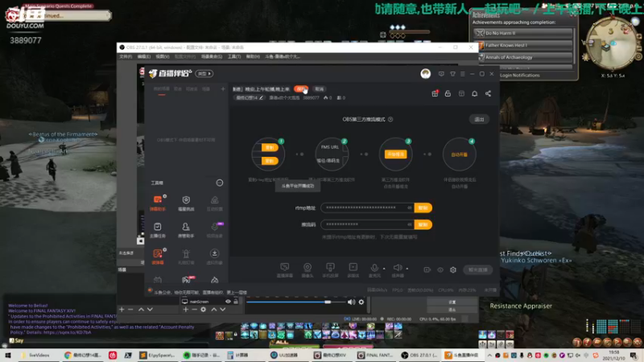
Task: Add camera source in companion bottom bar
Action: (308, 269)
